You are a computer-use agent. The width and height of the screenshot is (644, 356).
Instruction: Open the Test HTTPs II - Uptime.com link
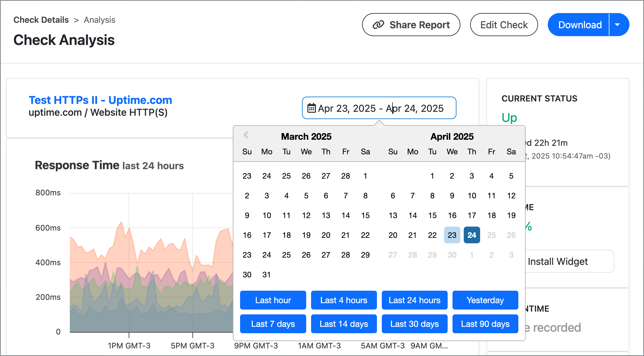coord(100,100)
